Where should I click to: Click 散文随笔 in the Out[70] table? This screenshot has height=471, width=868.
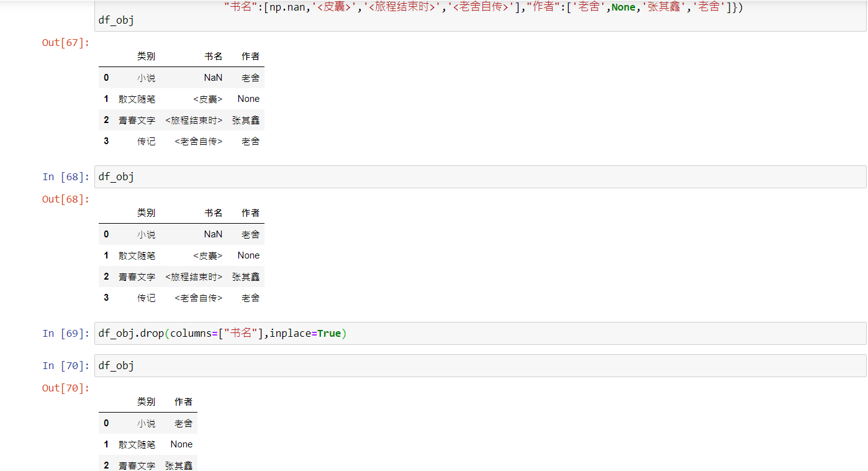click(137, 444)
